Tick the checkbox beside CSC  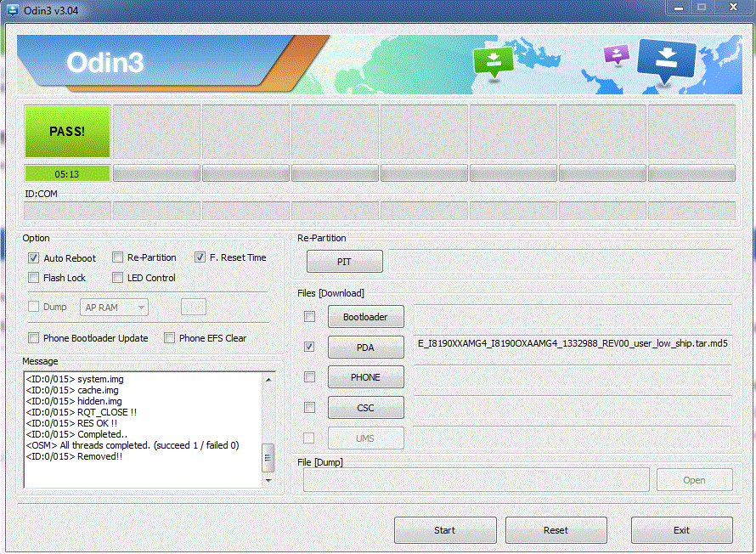click(309, 407)
